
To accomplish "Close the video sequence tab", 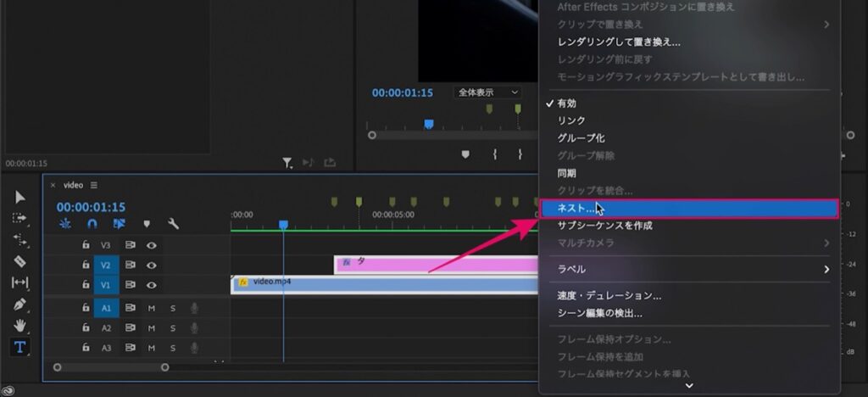I will [53, 186].
